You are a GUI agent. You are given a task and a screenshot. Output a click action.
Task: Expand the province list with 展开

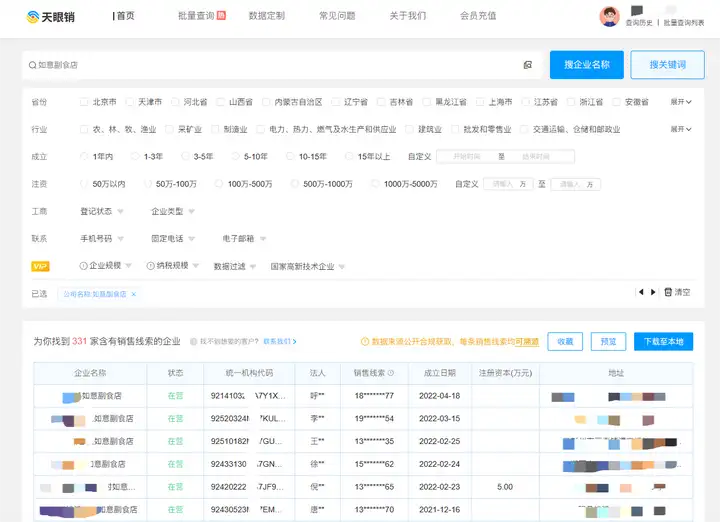(x=681, y=102)
